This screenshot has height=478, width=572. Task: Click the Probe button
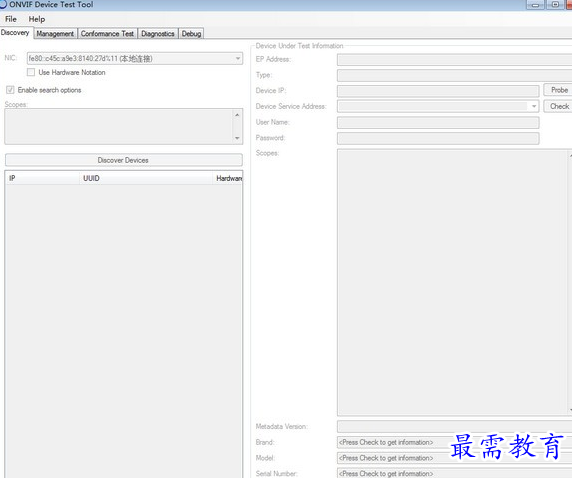coord(558,90)
